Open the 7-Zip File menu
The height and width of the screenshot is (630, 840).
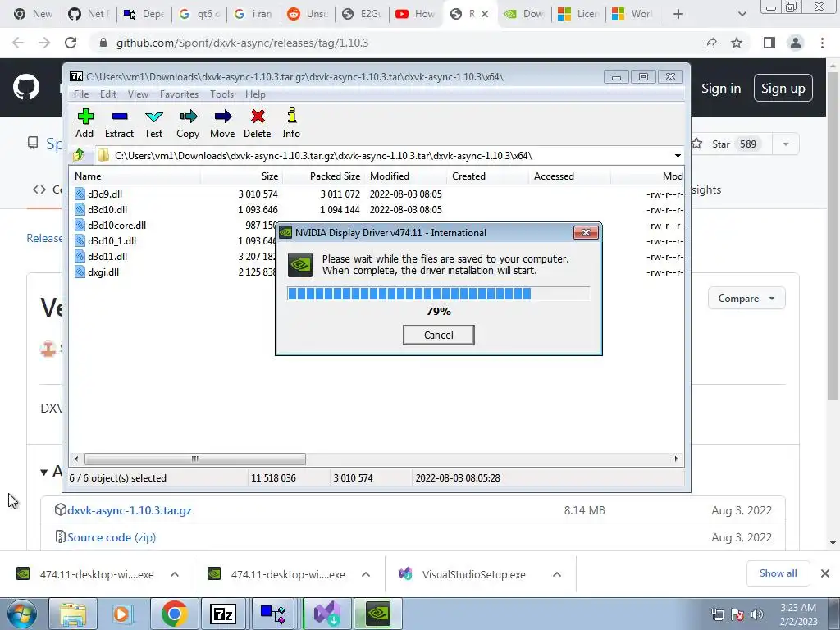click(x=81, y=94)
